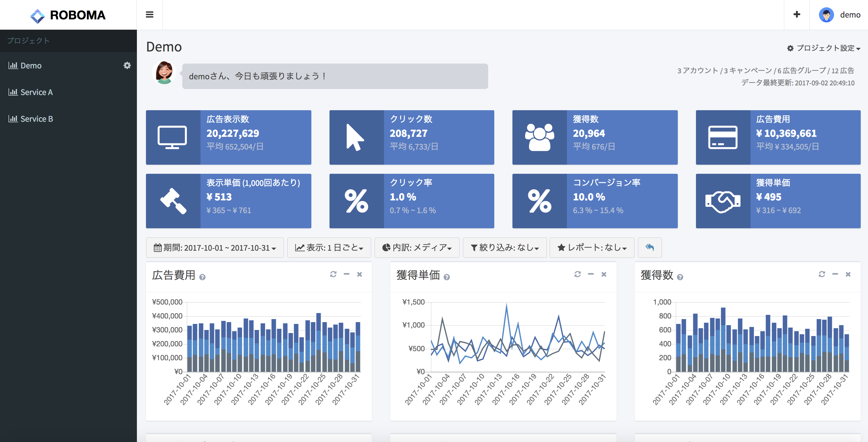868x442 pixels.
Task: Open the レポート: なし report button
Action: tap(592, 248)
